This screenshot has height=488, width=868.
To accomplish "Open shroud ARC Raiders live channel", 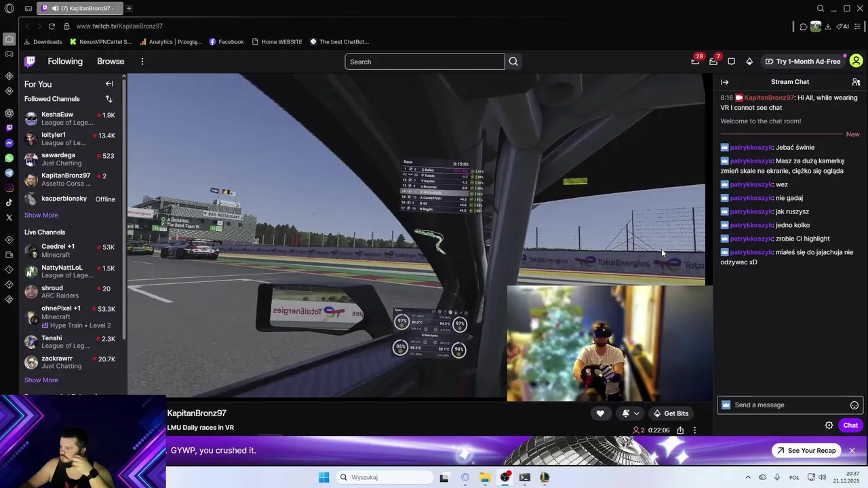I will click(71, 292).
